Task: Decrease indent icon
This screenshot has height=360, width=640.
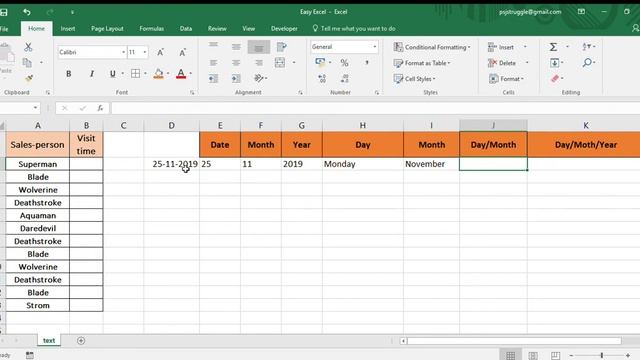Action: [x=213, y=78]
